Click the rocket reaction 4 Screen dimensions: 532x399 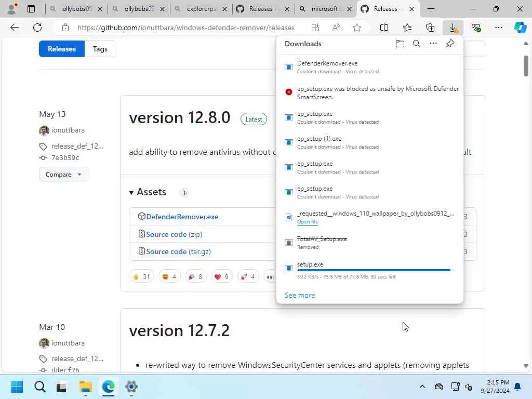click(x=248, y=277)
